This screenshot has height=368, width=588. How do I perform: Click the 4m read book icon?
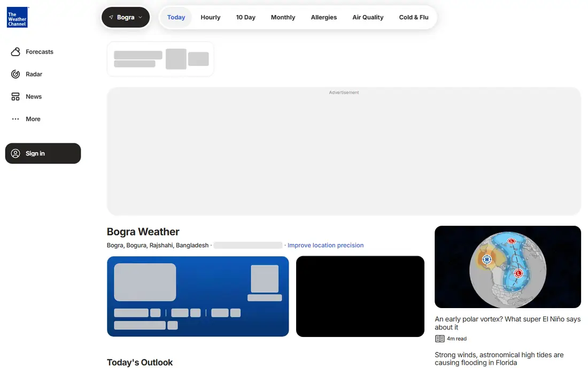click(x=439, y=339)
